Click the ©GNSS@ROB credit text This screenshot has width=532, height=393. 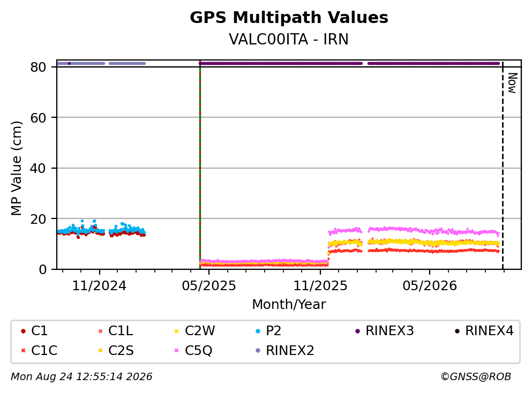476,376
